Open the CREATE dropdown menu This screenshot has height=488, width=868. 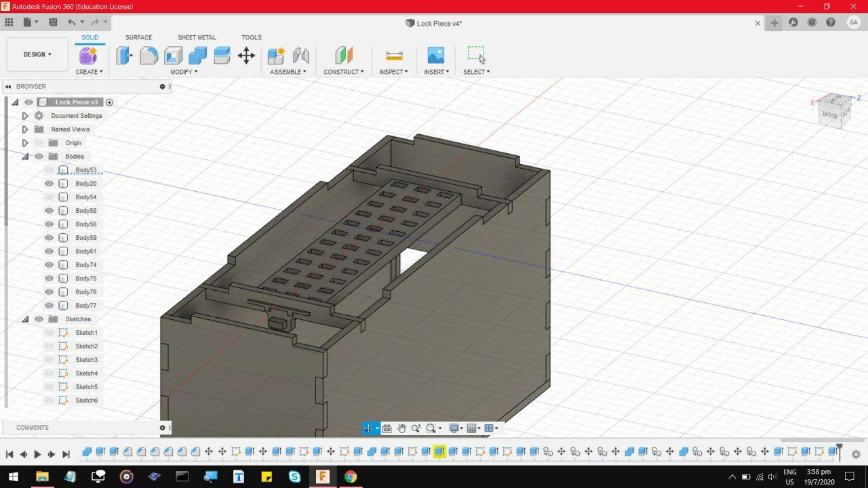(89, 72)
